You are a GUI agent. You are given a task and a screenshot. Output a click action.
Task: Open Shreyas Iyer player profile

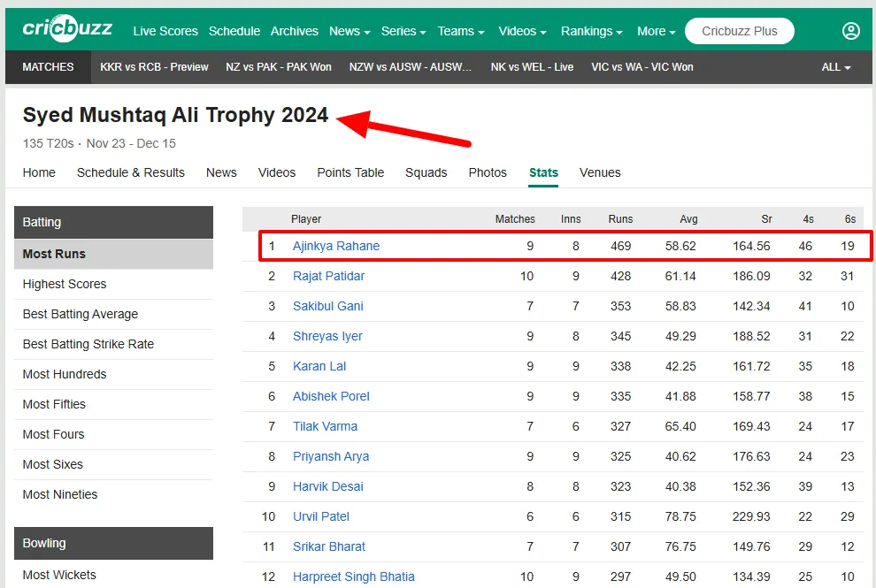(x=327, y=337)
